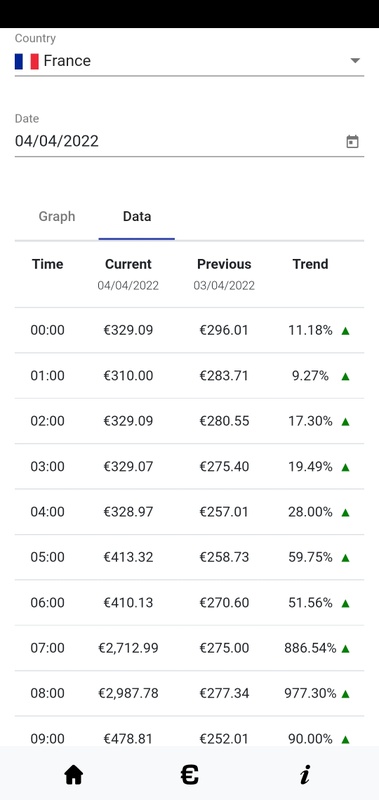Click the green trend arrow for 07:00

point(345,648)
